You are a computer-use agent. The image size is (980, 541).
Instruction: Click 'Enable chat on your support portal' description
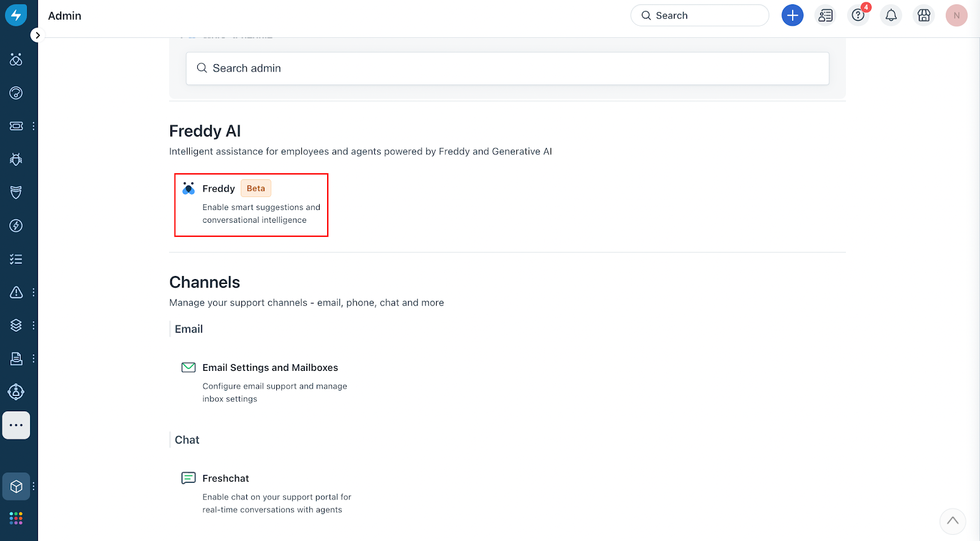277,503
